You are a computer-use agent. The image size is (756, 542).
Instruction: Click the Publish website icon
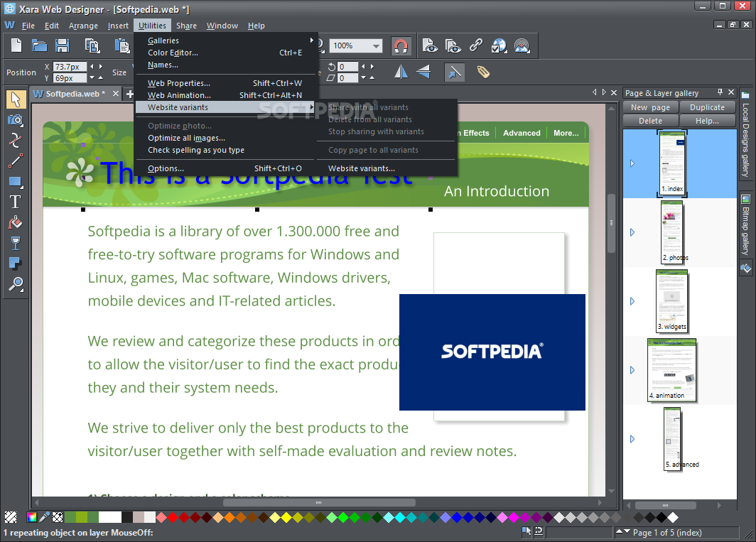click(522, 45)
